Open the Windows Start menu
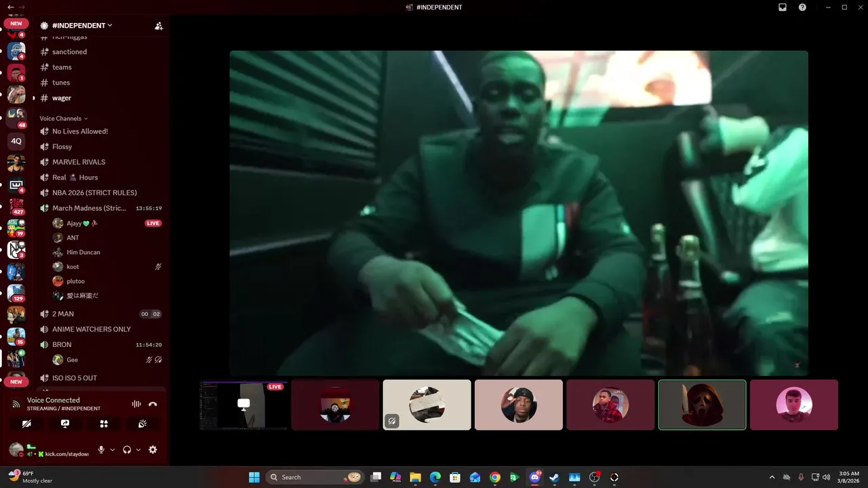The image size is (868, 488). (x=254, y=477)
